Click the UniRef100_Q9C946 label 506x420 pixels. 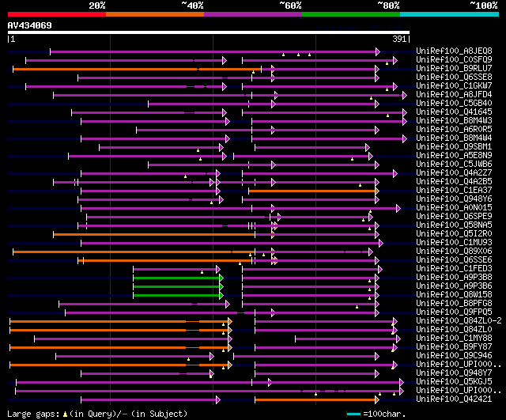point(454,356)
